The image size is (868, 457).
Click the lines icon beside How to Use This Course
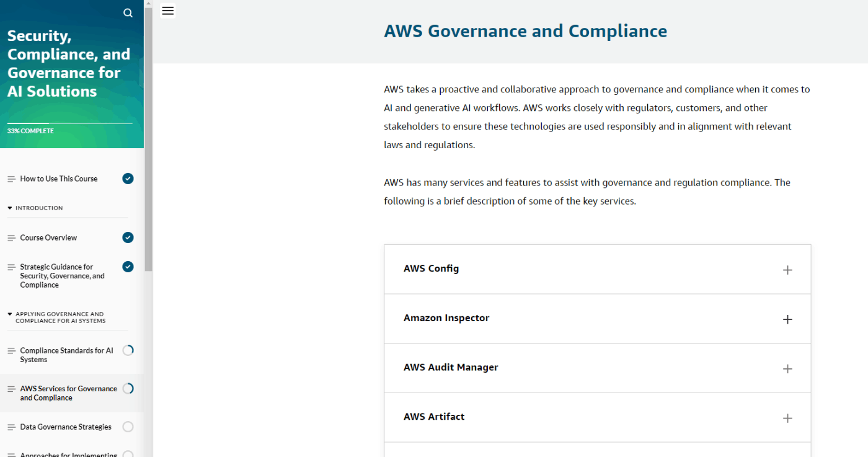11,179
